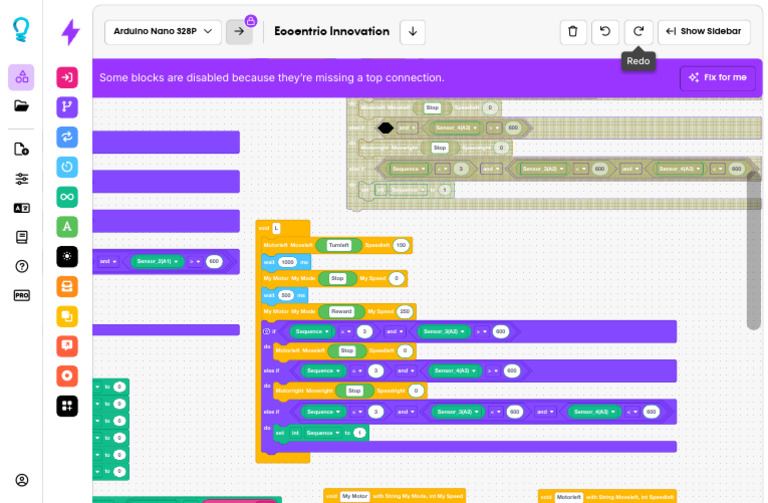
Task: Select the shapes blocks workspace icon
Action: [21, 77]
